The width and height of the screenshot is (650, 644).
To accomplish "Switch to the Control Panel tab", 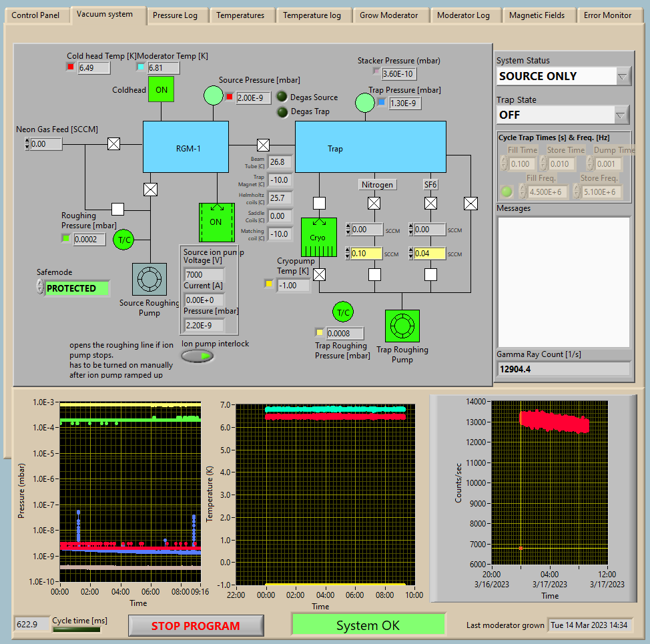I will click(x=35, y=15).
